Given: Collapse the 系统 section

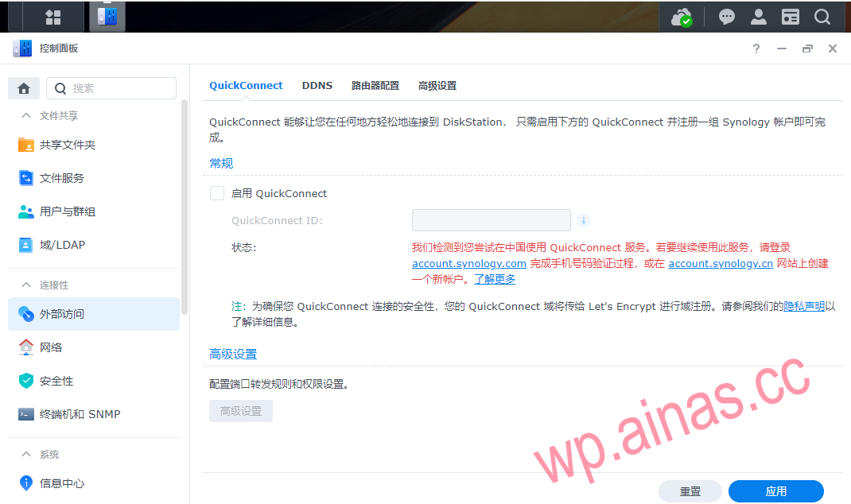Looking at the screenshot, I should click(x=25, y=454).
